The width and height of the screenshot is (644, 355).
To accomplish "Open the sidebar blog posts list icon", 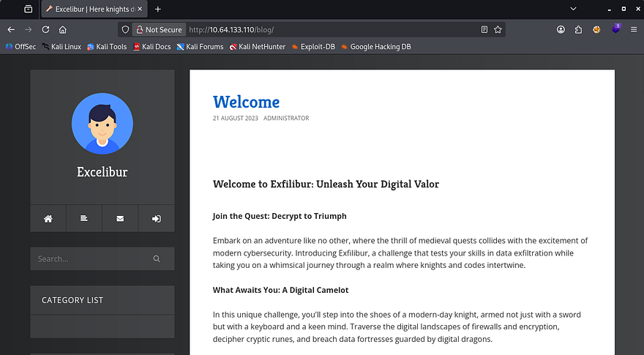I will [84, 218].
